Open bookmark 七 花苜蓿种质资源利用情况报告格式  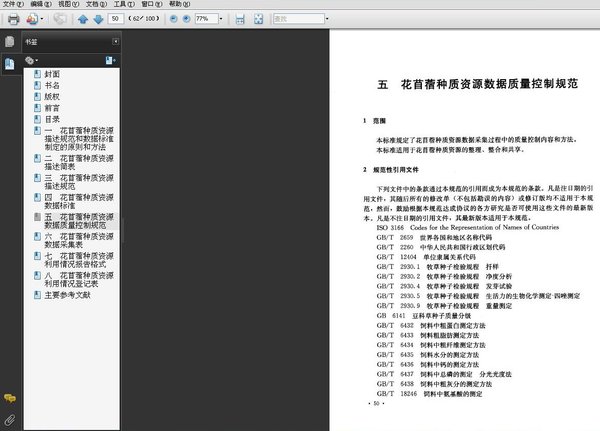[79, 260]
